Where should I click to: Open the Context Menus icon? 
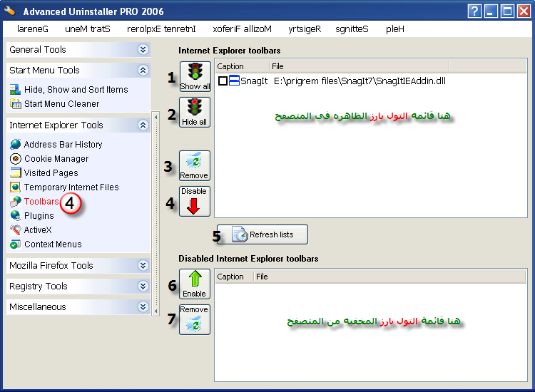click(16, 244)
